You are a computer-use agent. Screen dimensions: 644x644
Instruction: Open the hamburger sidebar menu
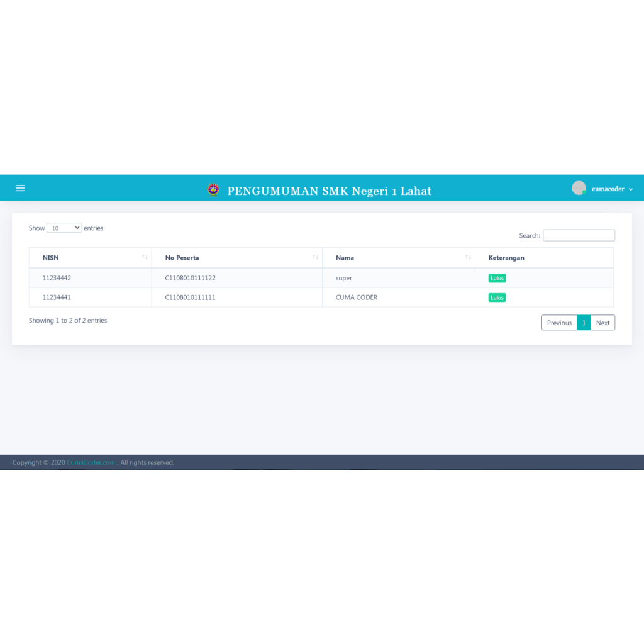pyautogui.click(x=20, y=188)
